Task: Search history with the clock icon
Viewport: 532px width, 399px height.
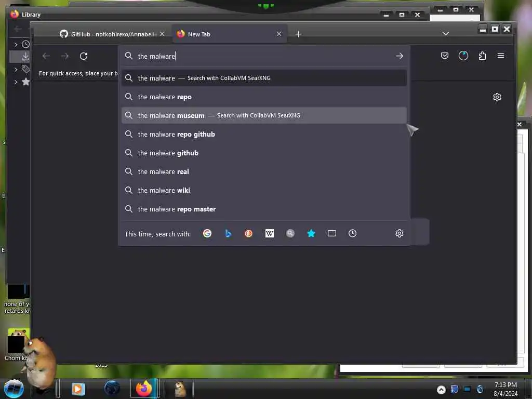Action: coord(353,233)
